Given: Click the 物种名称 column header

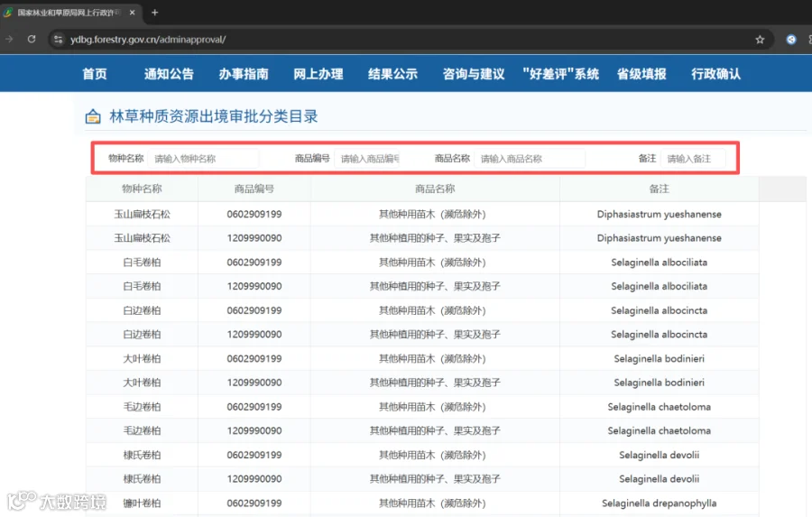Looking at the screenshot, I should [142, 189].
